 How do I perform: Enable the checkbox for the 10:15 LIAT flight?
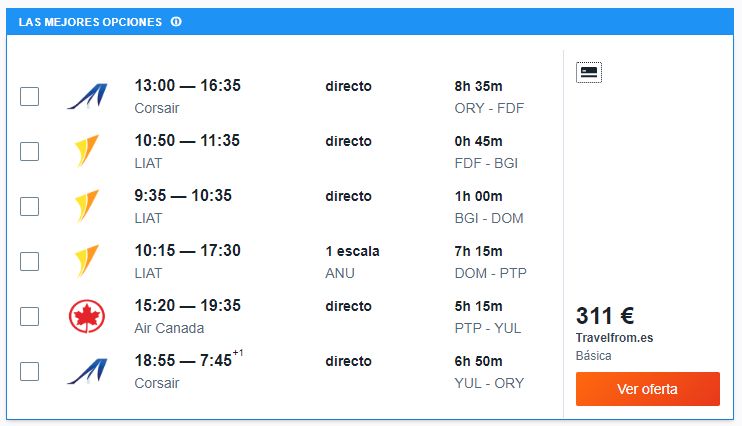pos(29,261)
